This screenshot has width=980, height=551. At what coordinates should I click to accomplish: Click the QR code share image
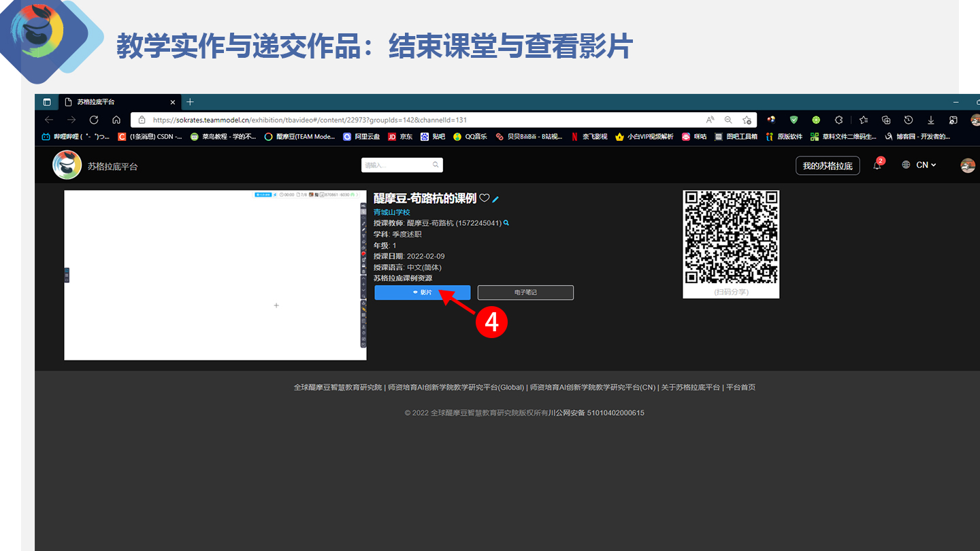[731, 238]
